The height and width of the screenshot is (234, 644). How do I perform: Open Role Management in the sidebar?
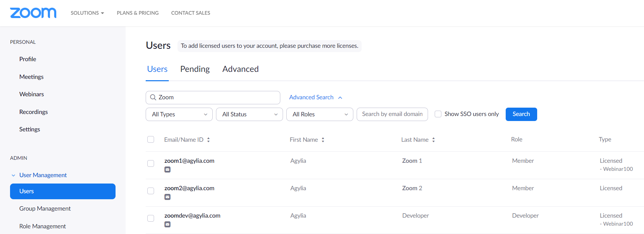point(43,226)
